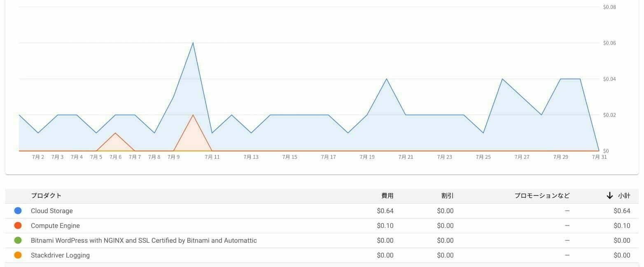Click the 割引 column header
This screenshot has height=267, width=644.
pyautogui.click(x=448, y=196)
